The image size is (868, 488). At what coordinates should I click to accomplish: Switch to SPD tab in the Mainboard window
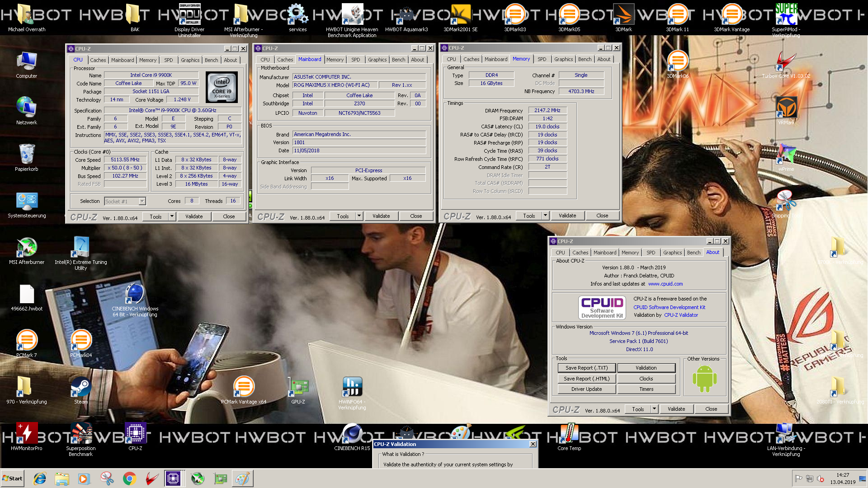tap(356, 60)
